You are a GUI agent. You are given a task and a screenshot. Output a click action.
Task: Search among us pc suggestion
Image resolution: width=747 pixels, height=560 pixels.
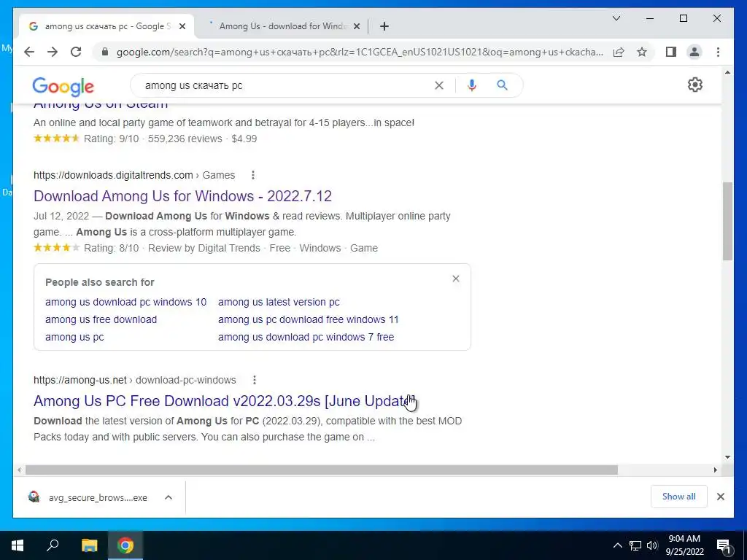point(74,337)
